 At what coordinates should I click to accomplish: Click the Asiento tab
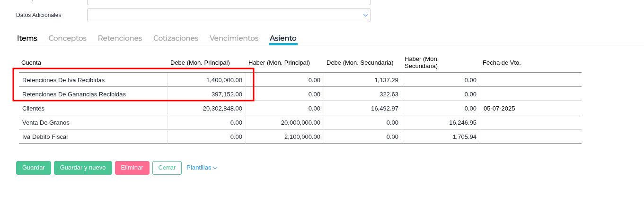tap(283, 38)
